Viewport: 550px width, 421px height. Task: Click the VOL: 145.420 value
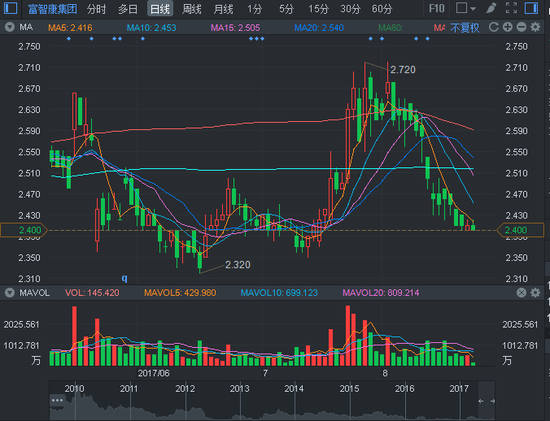92,293
